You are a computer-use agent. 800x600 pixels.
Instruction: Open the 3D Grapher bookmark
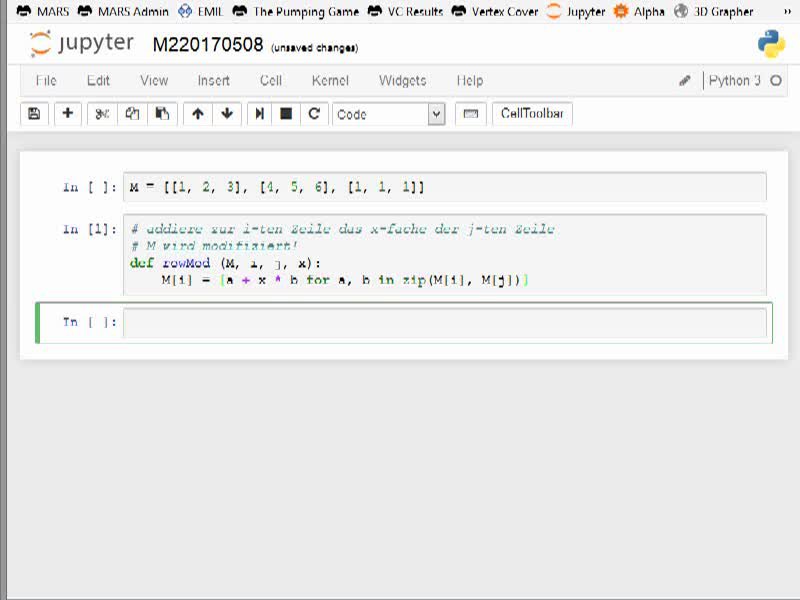pyautogui.click(x=713, y=11)
